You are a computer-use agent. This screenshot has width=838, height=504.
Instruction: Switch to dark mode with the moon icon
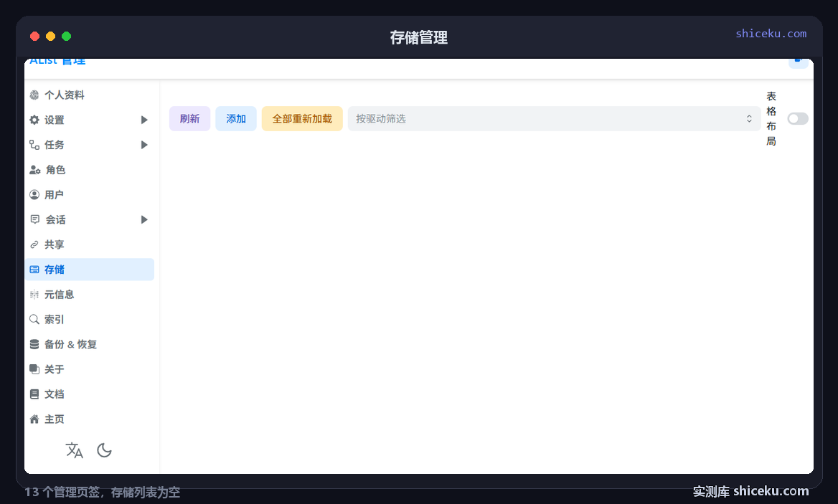(104, 451)
